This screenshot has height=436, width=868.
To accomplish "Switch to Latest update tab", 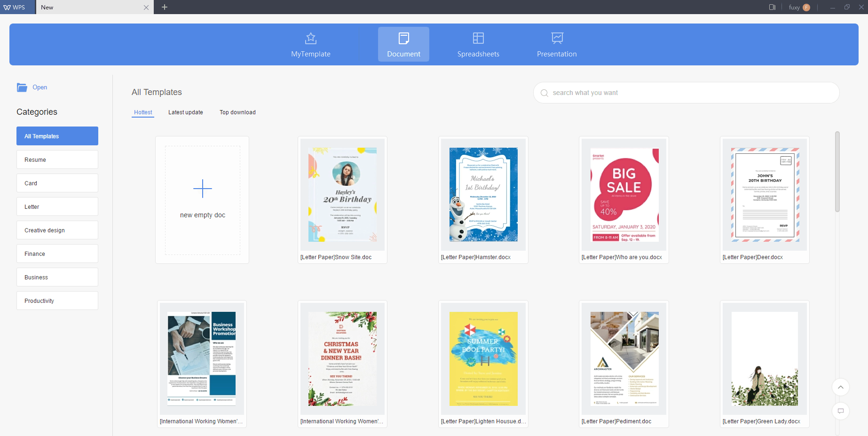I will [186, 112].
